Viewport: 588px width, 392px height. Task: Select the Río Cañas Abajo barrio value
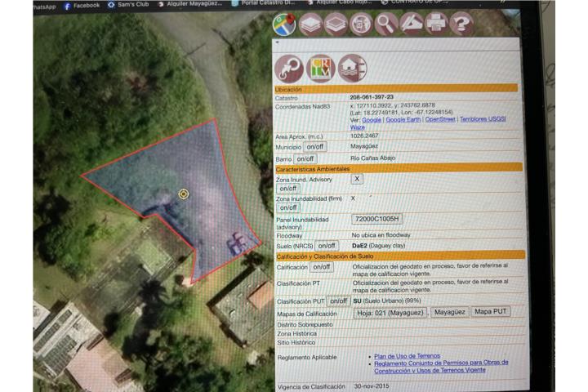(372, 158)
